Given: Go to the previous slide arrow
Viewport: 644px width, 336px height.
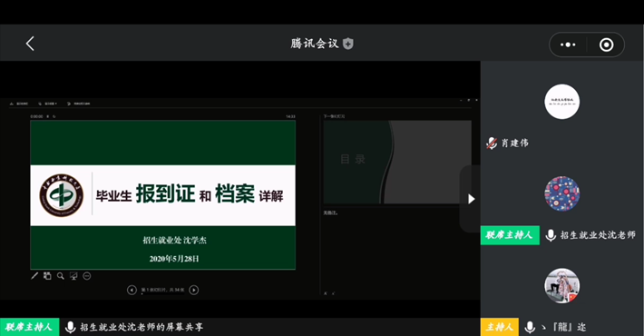Looking at the screenshot, I should [x=132, y=290].
